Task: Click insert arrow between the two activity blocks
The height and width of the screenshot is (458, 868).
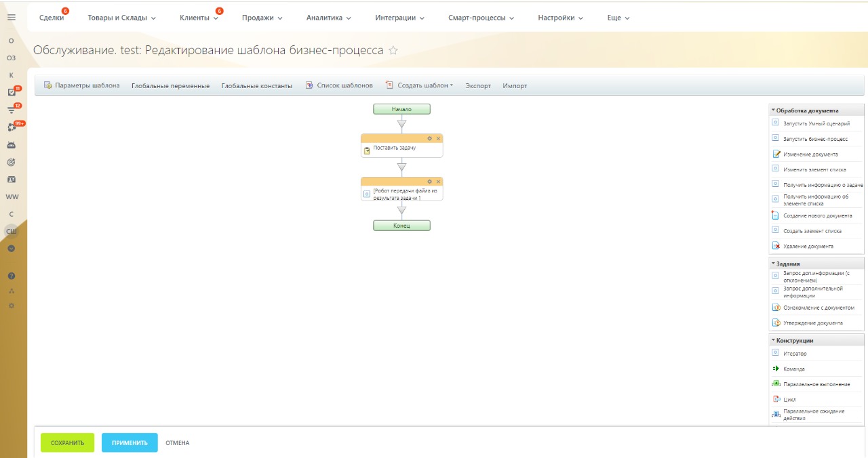Action: point(401,167)
